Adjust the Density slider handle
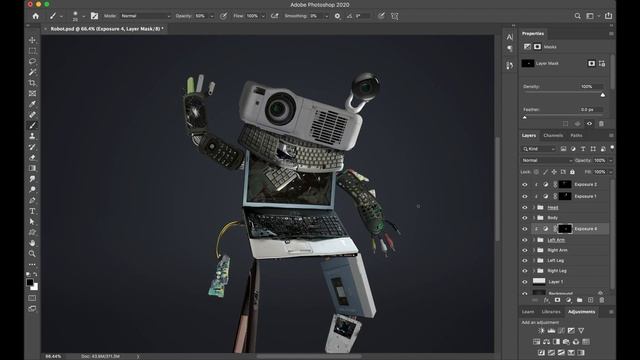Screen dimensions: 640x360 click(603, 95)
